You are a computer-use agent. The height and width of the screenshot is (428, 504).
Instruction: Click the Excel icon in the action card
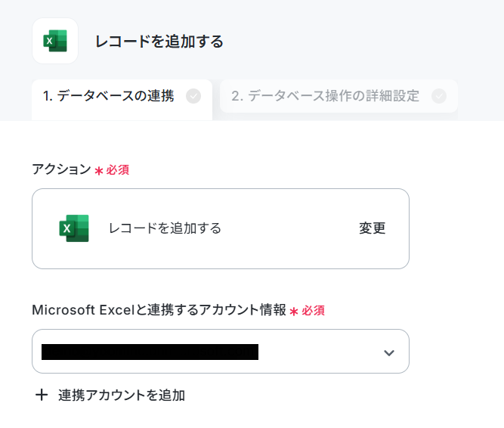pos(74,228)
